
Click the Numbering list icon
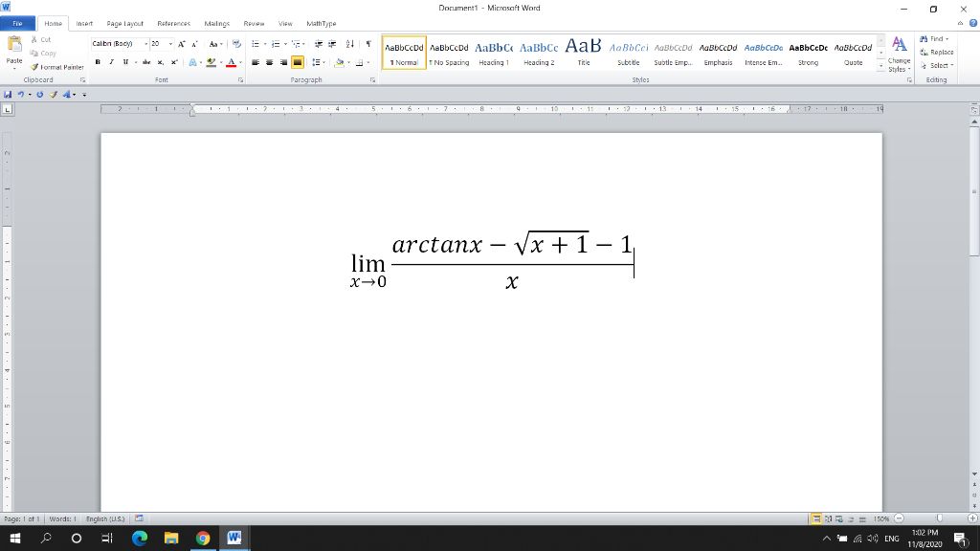point(275,44)
